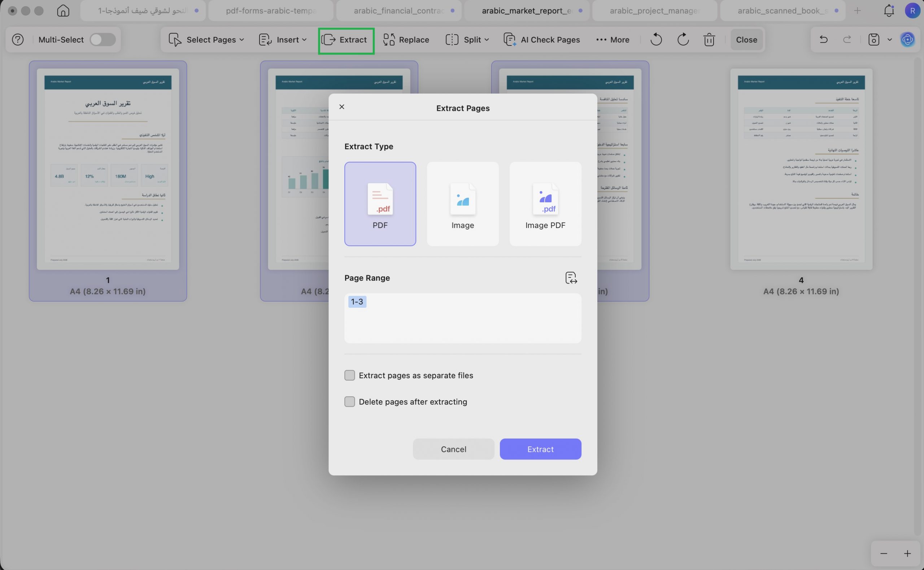This screenshot has height=570, width=924.
Task: Confirm with the purple Extract button
Action: pyautogui.click(x=540, y=449)
